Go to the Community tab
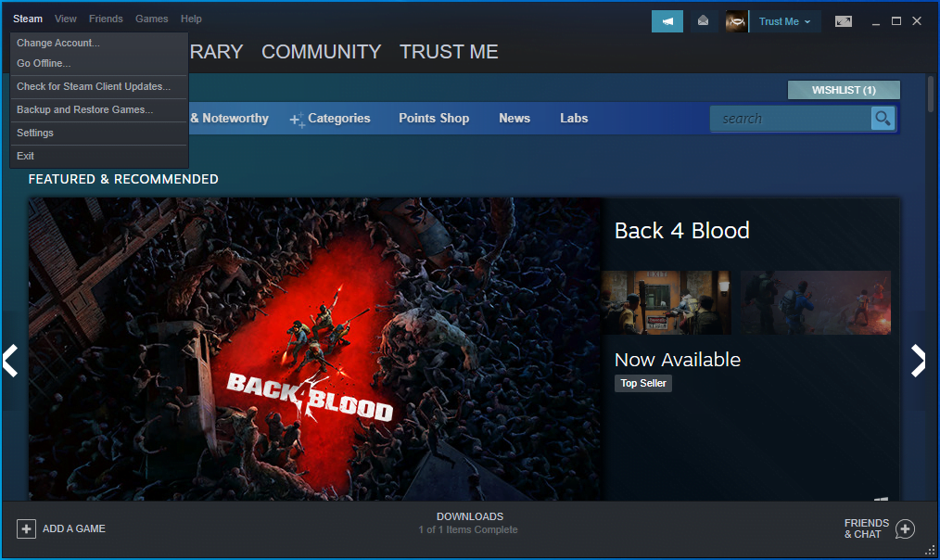This screenshot has width=940, height=560. [322, 52]
